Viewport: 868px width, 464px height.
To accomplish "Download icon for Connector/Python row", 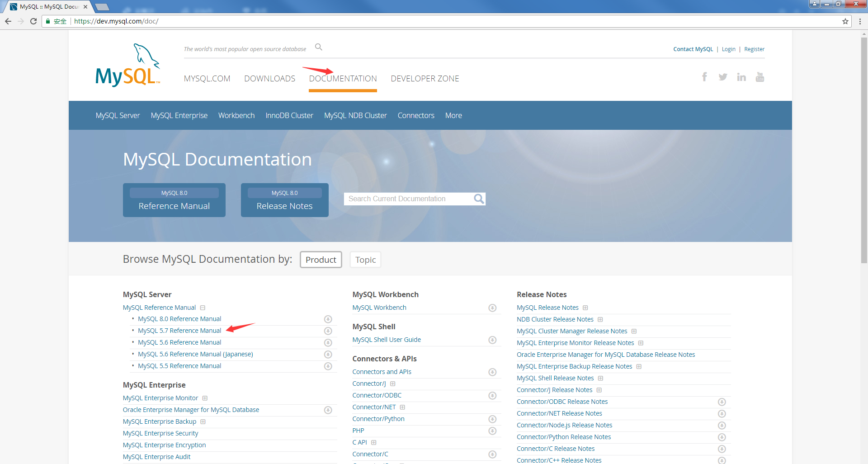I will click(x=493, y=419).
